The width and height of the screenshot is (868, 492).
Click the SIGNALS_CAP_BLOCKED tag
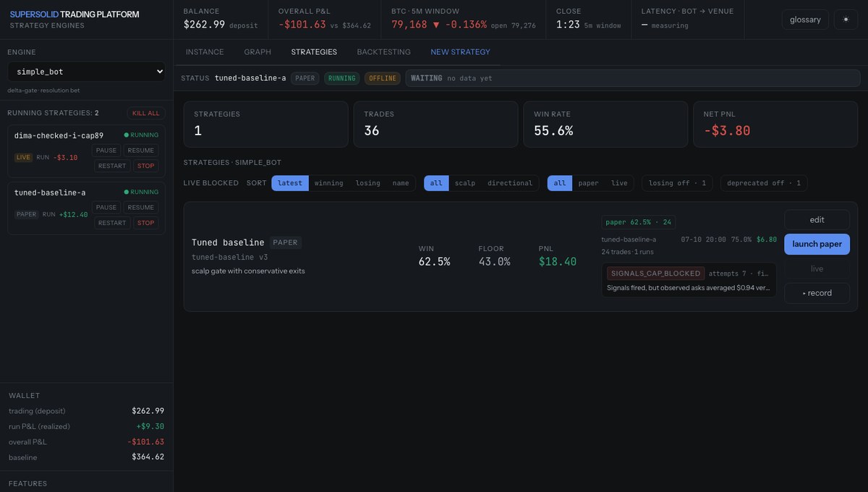point(656,273)
